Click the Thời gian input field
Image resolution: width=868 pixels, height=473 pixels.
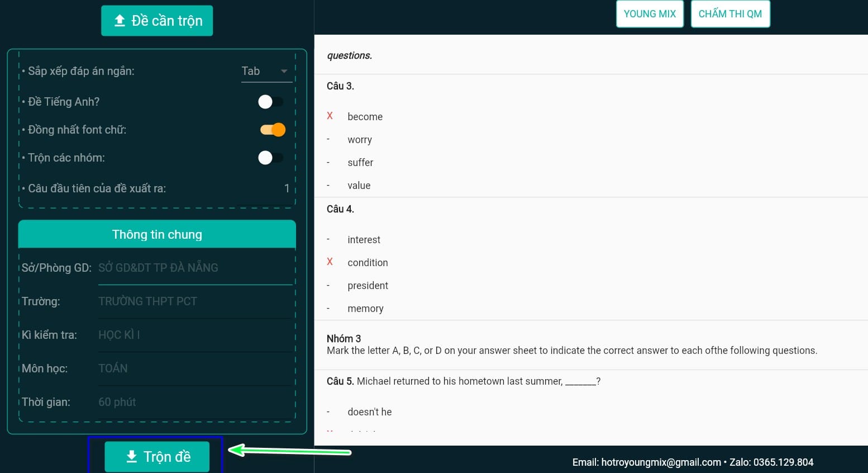195,402
